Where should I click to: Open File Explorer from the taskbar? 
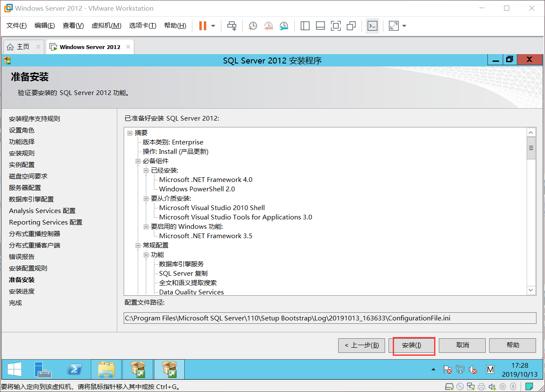(x=106, y=369)
